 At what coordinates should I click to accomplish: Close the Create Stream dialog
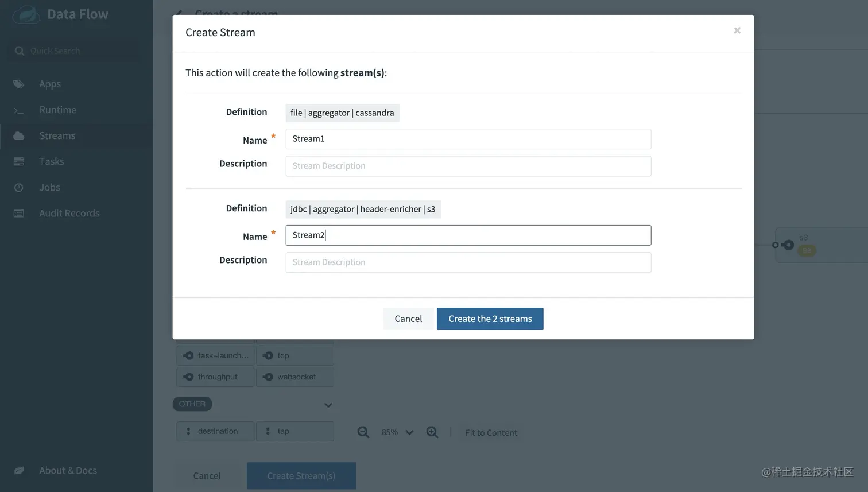pos(737,30)
